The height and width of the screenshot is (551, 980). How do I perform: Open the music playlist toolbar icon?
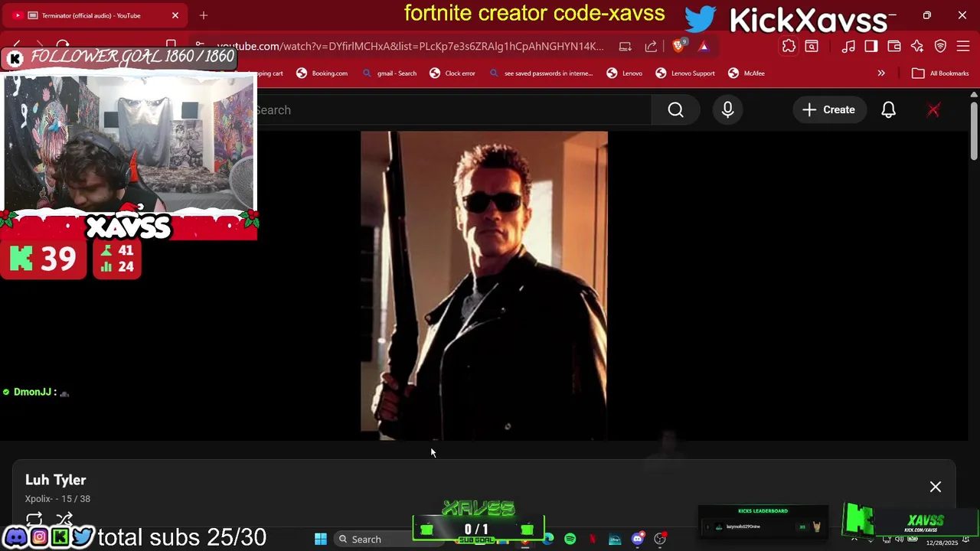pos(848,47)
